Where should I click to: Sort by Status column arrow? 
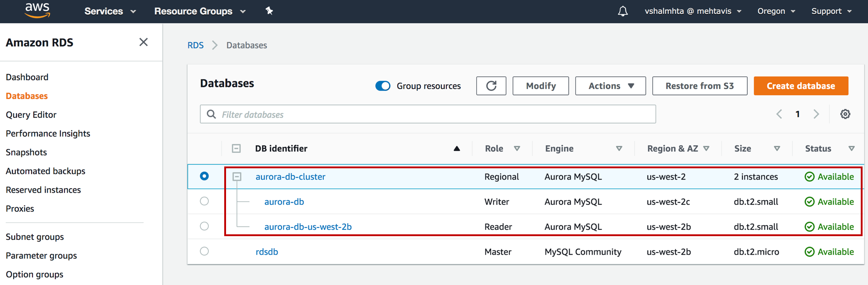point(852,148)
